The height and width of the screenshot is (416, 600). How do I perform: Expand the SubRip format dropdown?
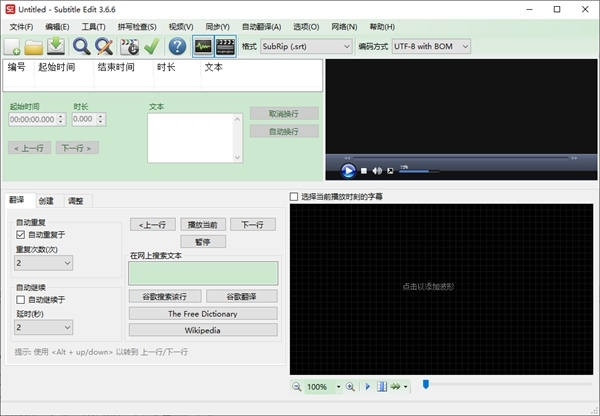[x=346, y=46]
